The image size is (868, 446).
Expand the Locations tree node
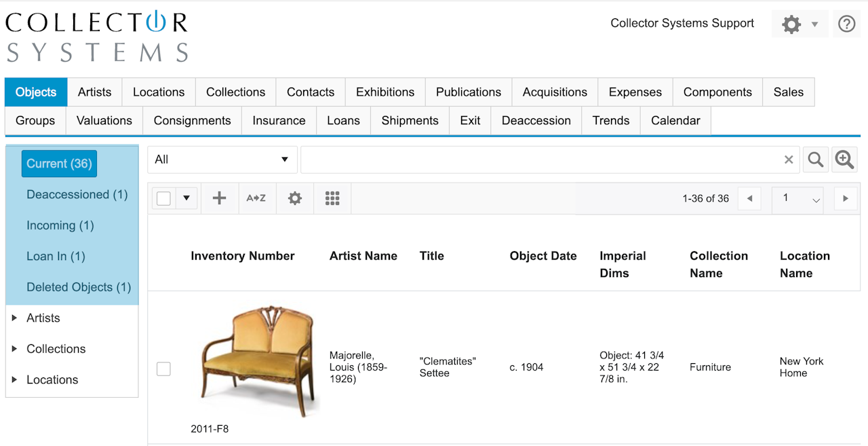[x=15, y=379]
